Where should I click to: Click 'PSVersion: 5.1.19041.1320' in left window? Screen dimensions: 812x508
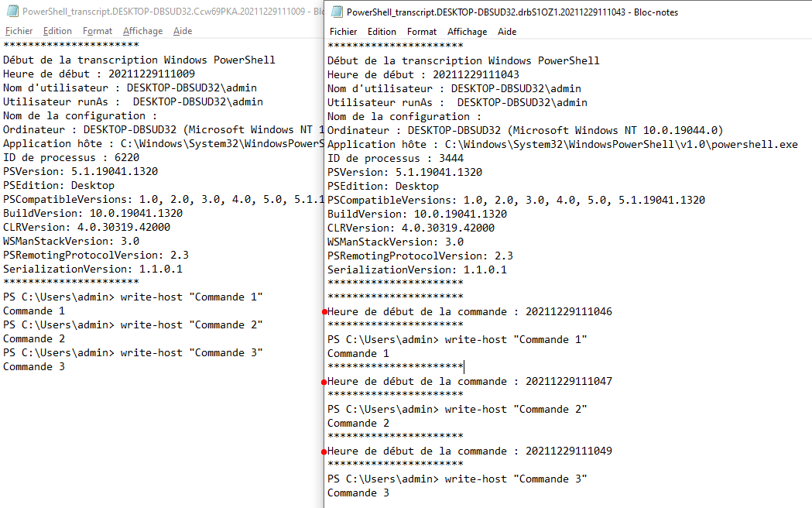point(81,171)
